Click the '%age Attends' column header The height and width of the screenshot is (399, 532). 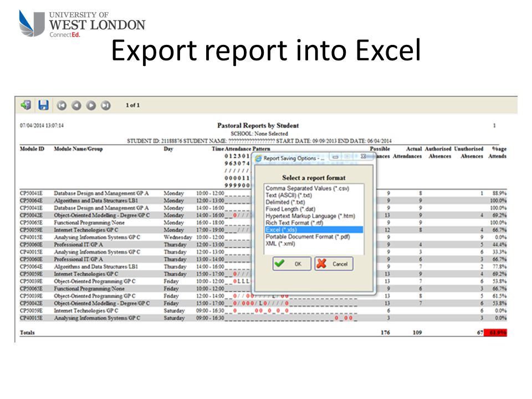498,152
